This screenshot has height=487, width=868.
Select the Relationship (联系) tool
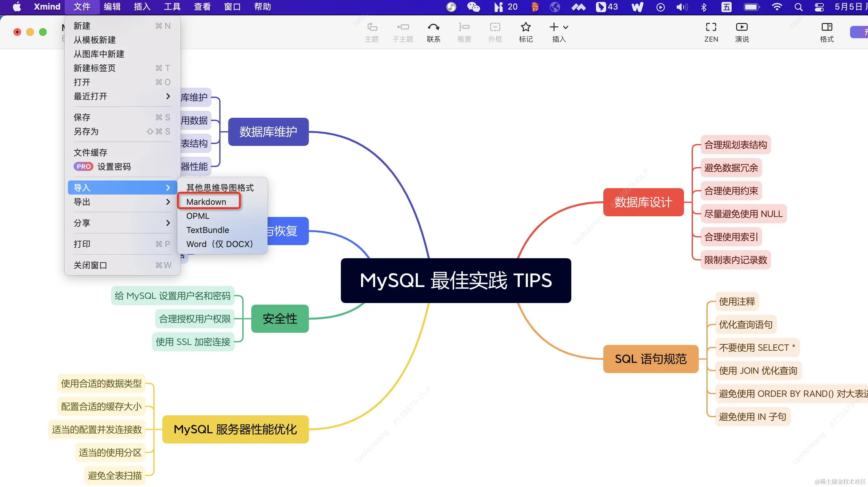coord(433,32)
